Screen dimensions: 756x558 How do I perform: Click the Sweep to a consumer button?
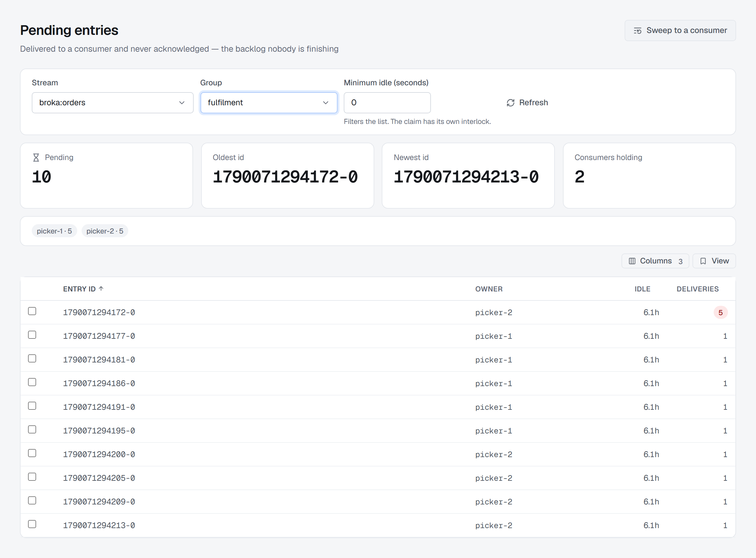point(680,31)
